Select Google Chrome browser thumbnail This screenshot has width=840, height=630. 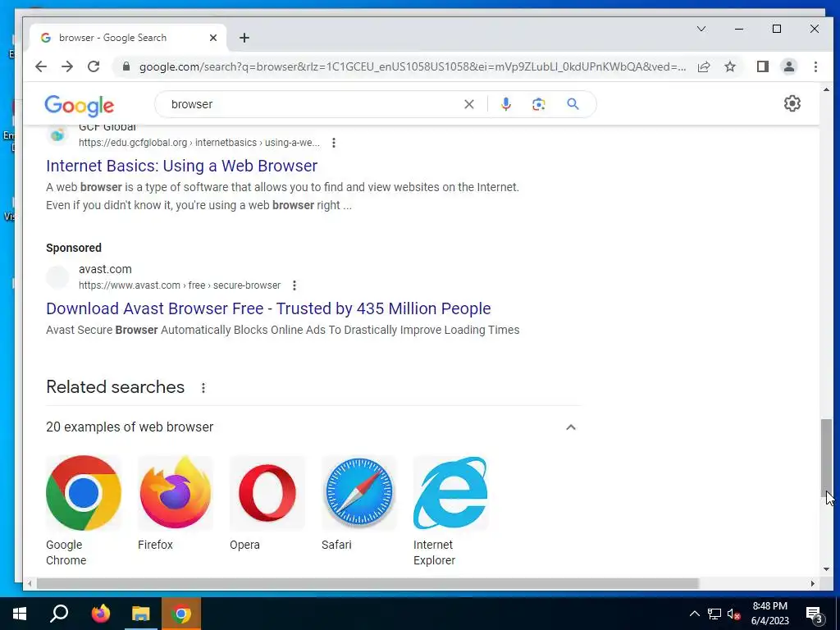pos(83,493)
